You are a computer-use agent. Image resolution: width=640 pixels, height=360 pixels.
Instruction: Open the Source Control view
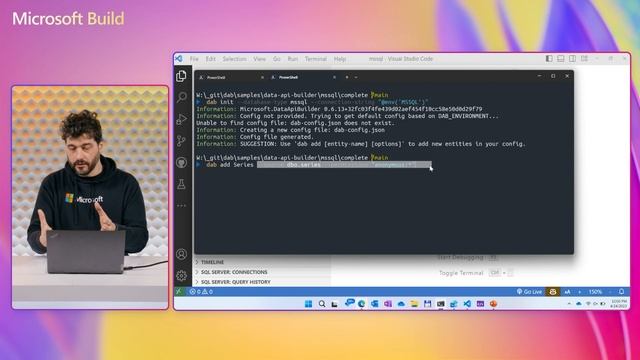181,141
